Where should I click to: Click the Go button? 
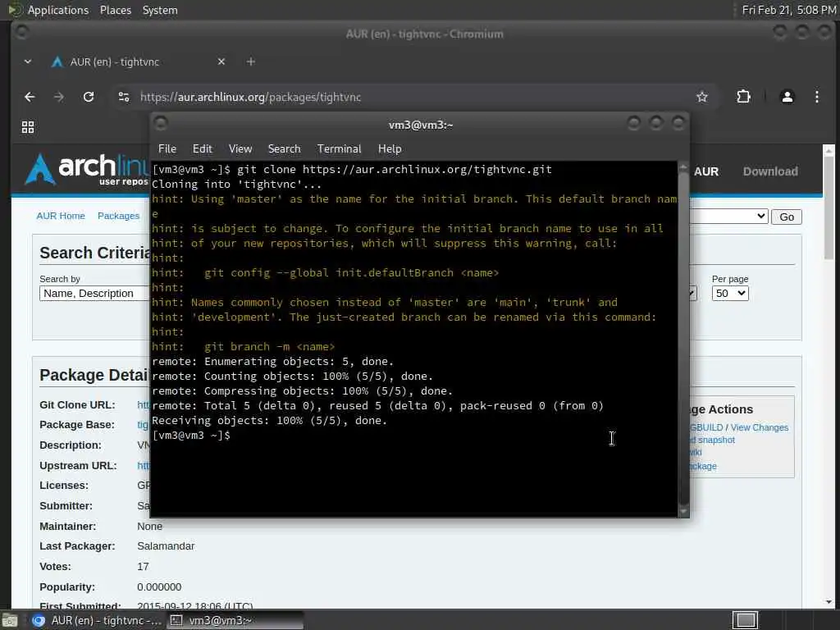point(787,217)
